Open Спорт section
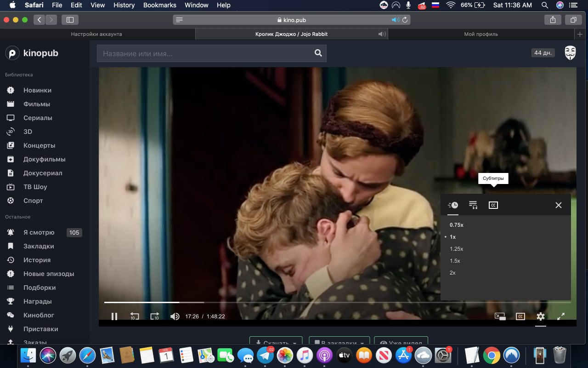The height and width of the screenshot is (368, 588). pos(33,201)
